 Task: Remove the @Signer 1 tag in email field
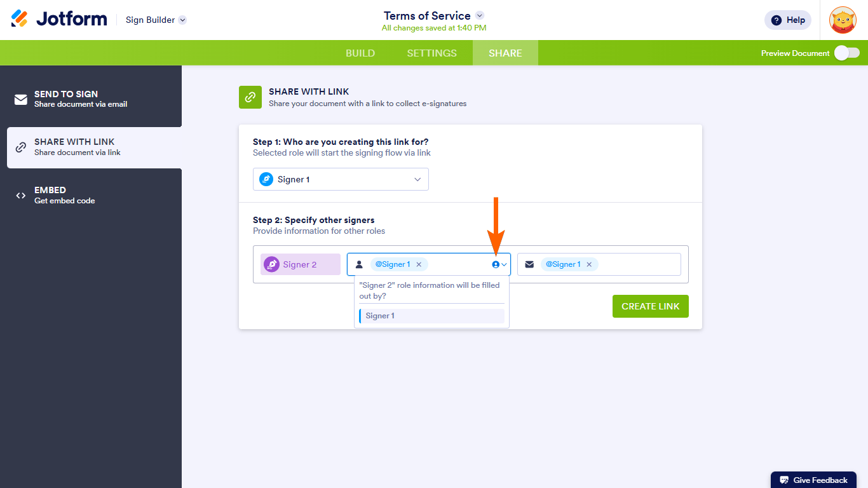[589, 264]
